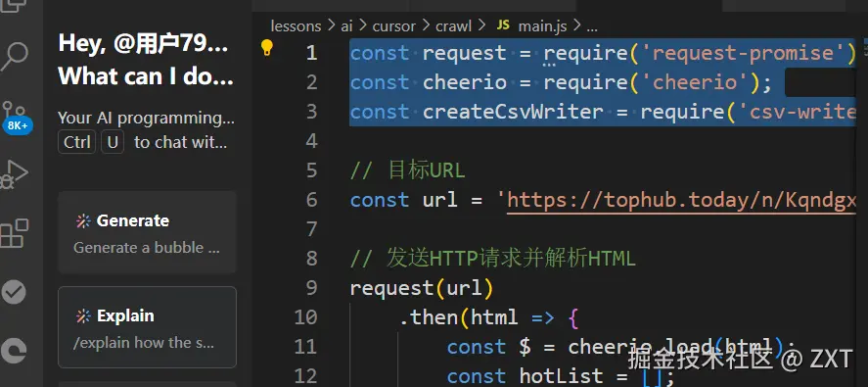Click line number 6 in the gutter

(x=311, y=200)
